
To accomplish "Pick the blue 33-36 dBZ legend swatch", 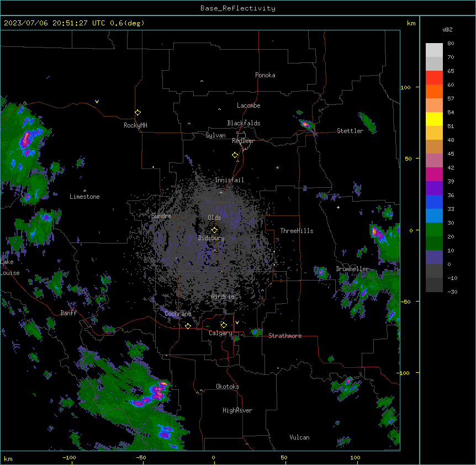I will tap(434, 202).
